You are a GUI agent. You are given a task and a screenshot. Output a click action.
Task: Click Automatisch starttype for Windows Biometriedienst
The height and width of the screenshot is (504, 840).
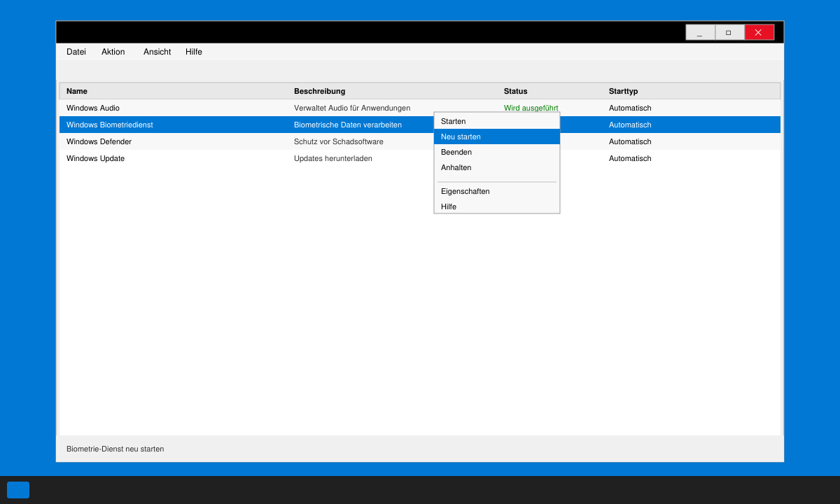click(x=630, y=125)
